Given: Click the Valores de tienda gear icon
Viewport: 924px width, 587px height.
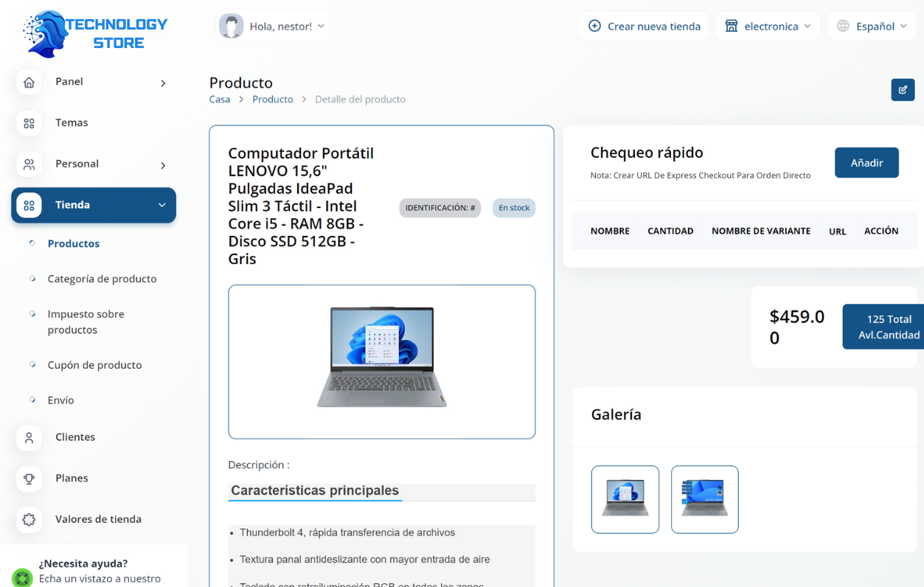Looking at the screenshot, I should click(x=29, y=519).
